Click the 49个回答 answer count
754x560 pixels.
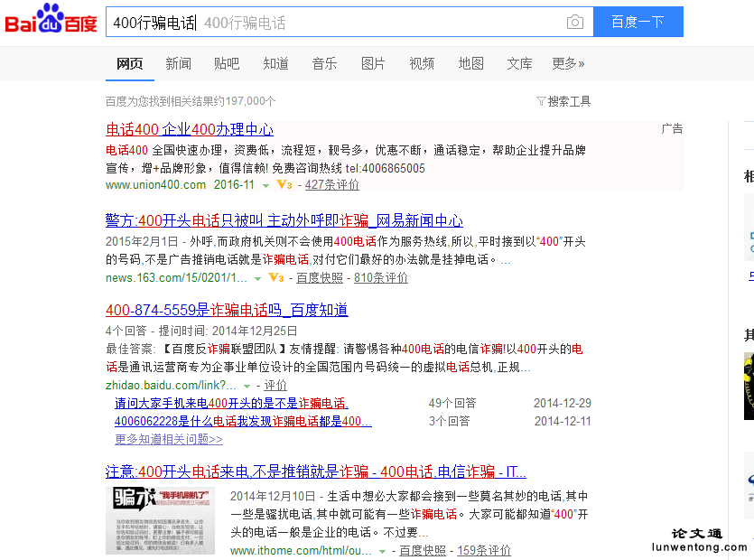tap(452, 403)
